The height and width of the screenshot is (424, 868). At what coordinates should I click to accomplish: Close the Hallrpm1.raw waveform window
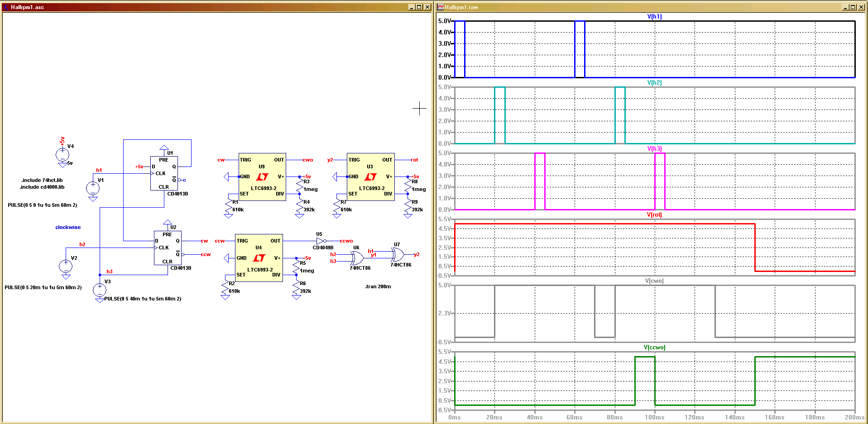(861, 7)
